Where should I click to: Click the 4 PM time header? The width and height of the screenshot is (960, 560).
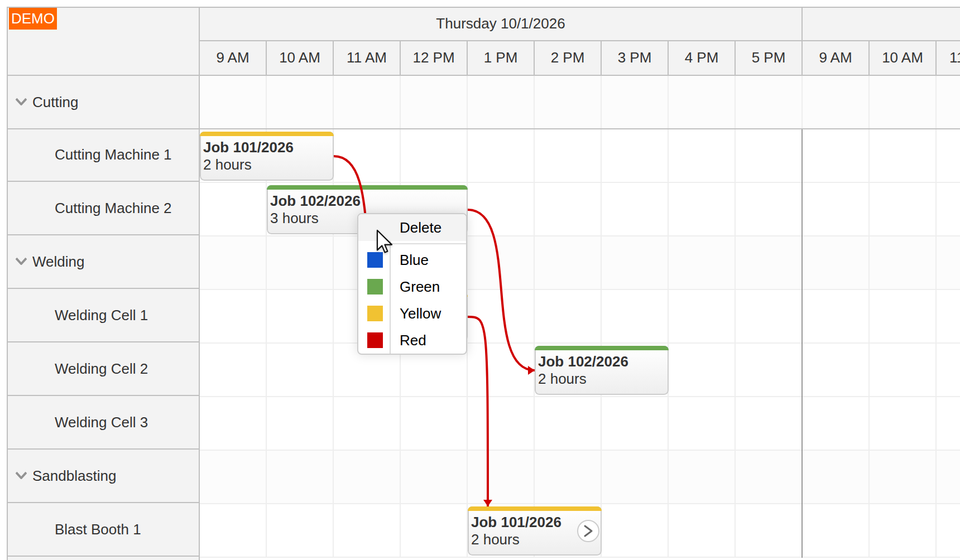pyautogui.click(x=702, y=58)
